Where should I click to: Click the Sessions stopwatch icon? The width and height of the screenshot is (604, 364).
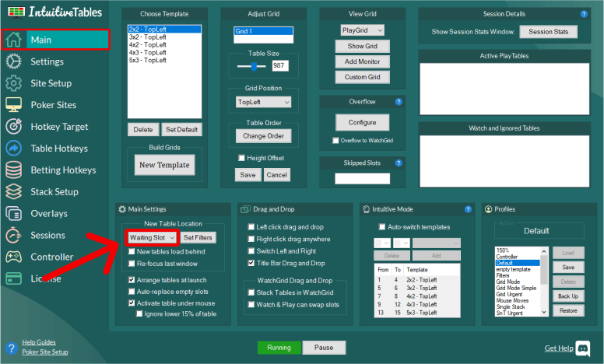(14, 235)
